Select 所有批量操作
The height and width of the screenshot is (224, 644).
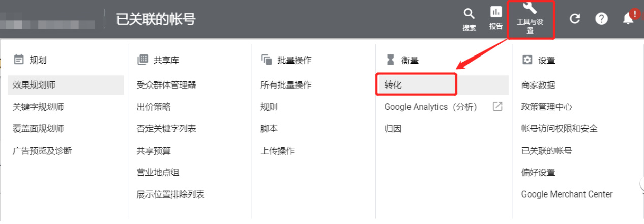[286, 85]
